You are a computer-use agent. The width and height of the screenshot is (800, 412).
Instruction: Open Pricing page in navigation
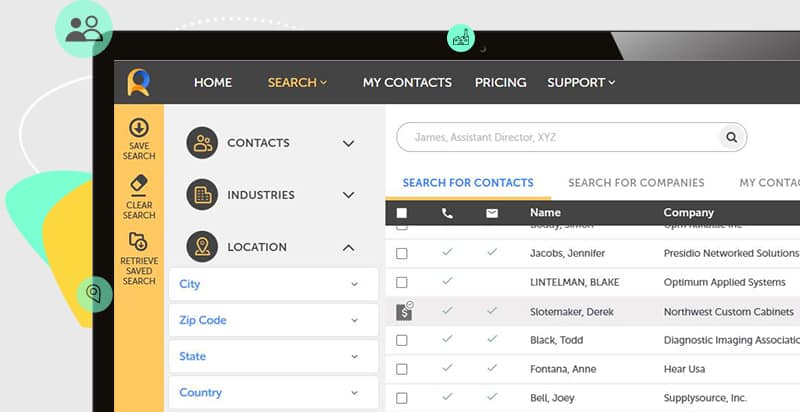click(501, 83)
